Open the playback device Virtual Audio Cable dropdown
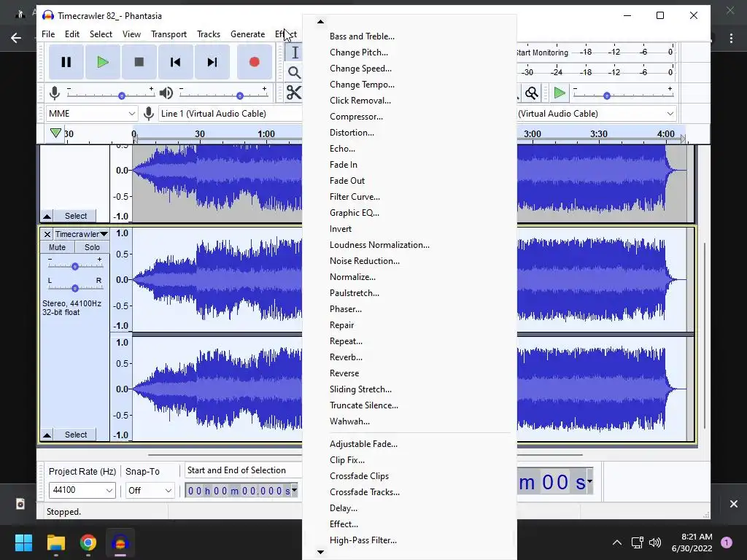The width and height of the screenshot is (747, 560). (x=596, y=113)
